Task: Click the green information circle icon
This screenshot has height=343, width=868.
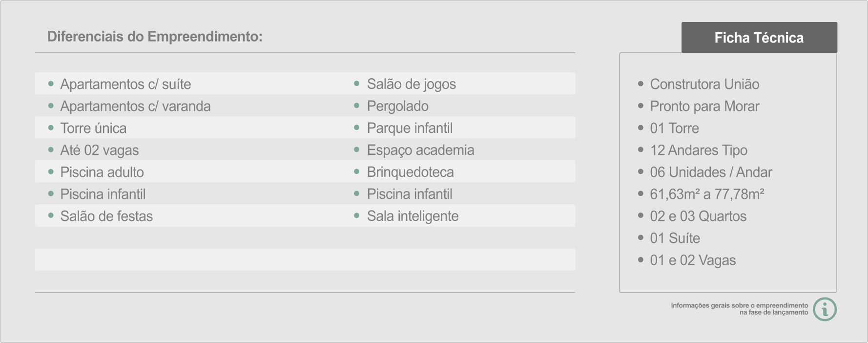Action: point(825,309)
